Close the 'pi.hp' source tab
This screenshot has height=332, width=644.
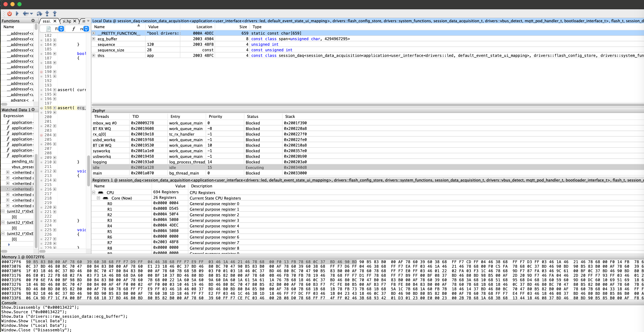click(75, 21)
